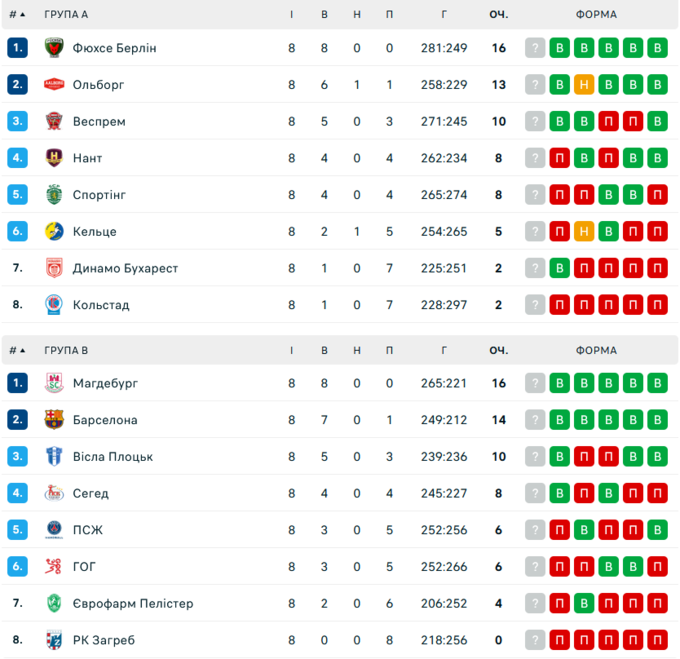Click the Aalborg team crest icon

pos(54,85)
